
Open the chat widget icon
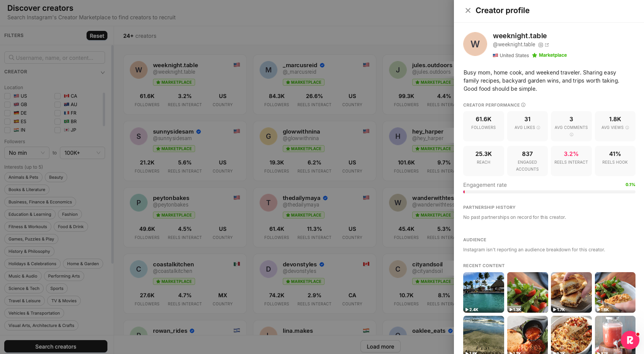630,340
